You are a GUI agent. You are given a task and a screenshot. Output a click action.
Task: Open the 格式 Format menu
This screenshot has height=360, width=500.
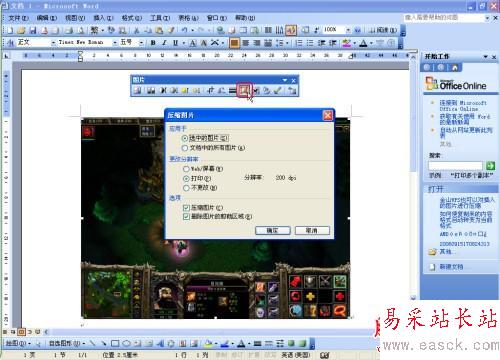pos(132,18)
